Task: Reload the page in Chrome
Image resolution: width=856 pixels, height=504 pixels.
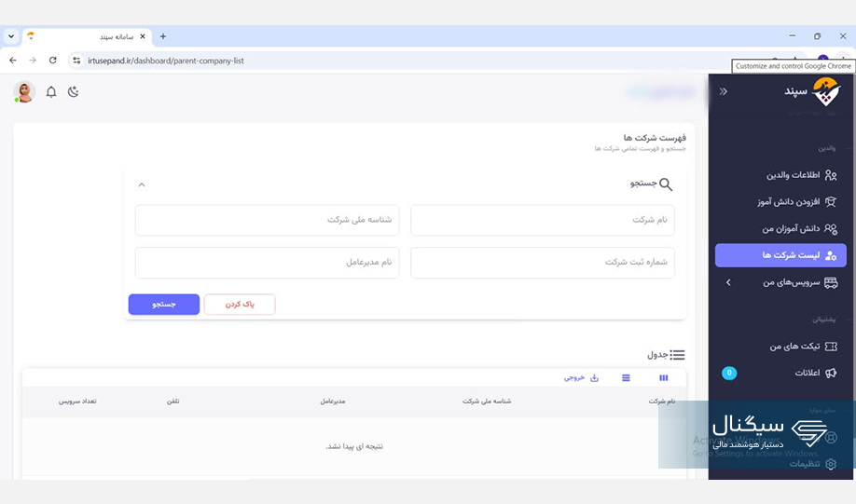Action: click(52, 61)
